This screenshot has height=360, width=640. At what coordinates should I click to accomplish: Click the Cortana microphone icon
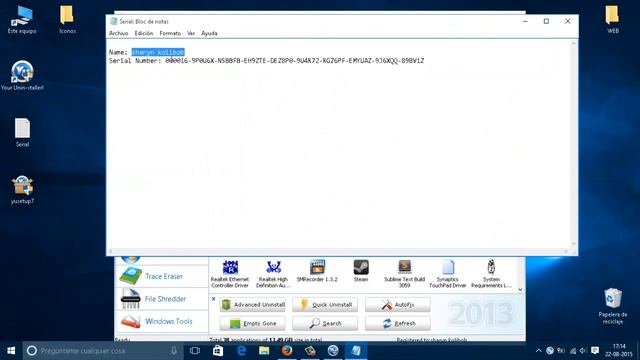[x=174, y=351]
